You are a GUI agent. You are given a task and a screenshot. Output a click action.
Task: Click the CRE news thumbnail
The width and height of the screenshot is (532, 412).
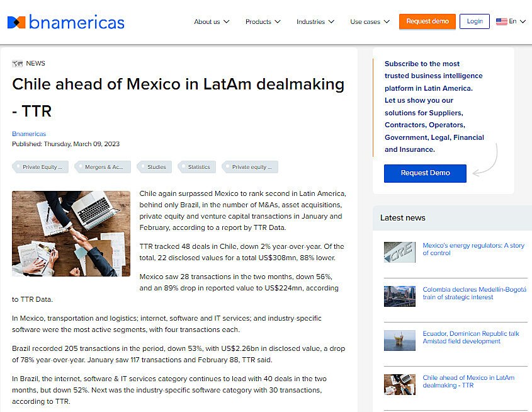click(x=400, y=252)
